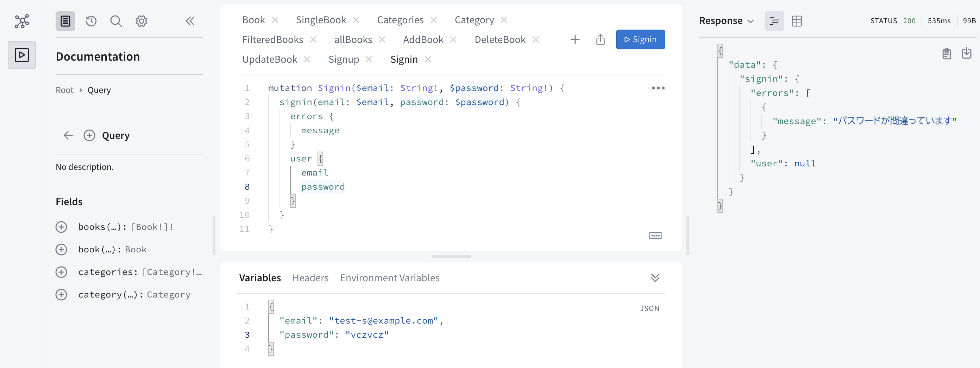Switch to the Category tab

pos(475,20)
